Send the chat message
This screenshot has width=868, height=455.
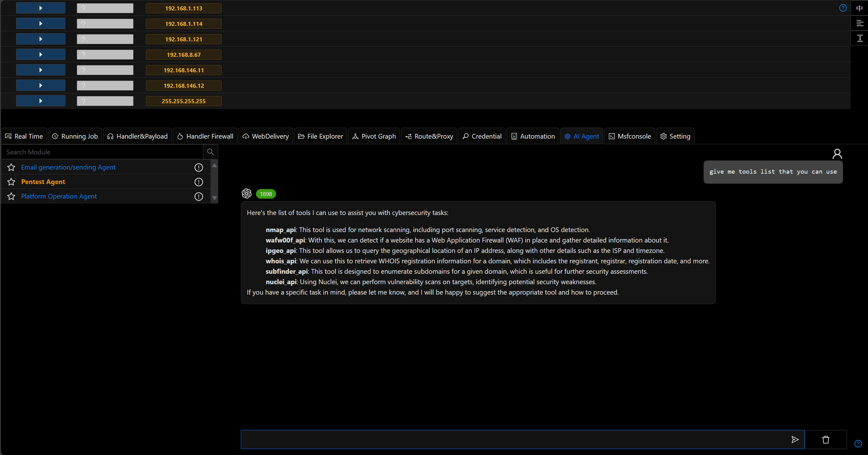795,440
